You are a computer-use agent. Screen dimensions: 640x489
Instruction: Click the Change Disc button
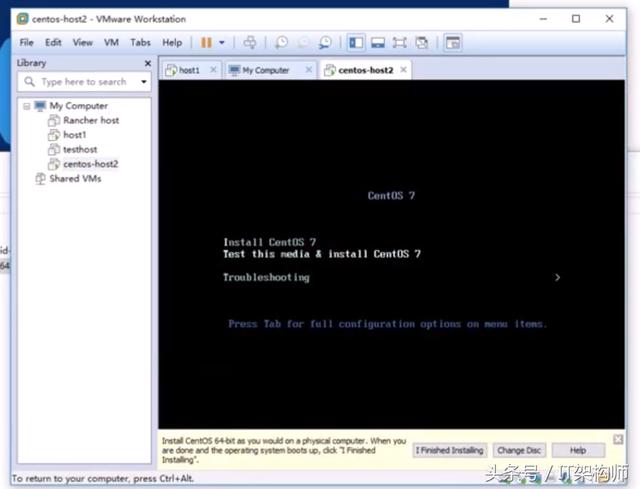(x=519, y=450)
